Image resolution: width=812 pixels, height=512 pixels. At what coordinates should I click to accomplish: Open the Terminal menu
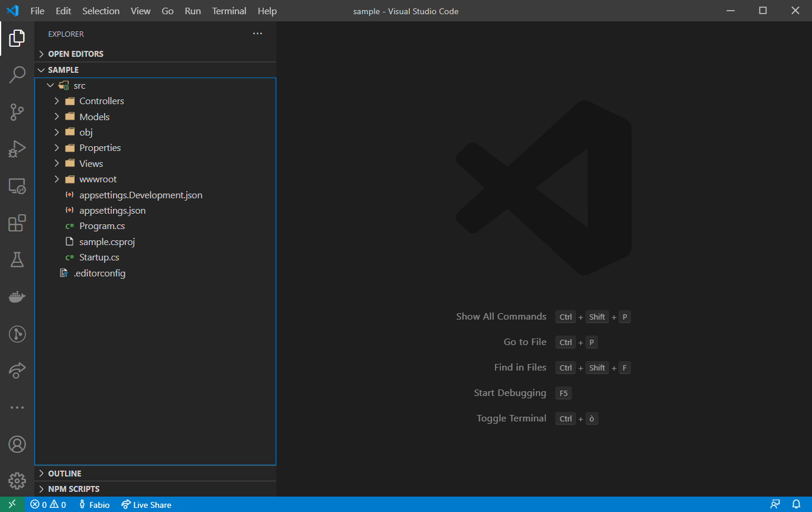click(229, 11)
